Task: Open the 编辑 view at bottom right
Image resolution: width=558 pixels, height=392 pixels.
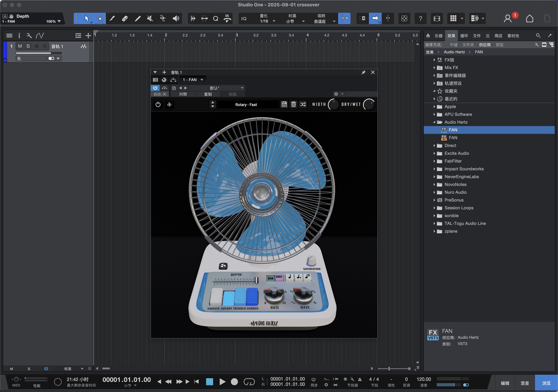Action: [505, 383]
